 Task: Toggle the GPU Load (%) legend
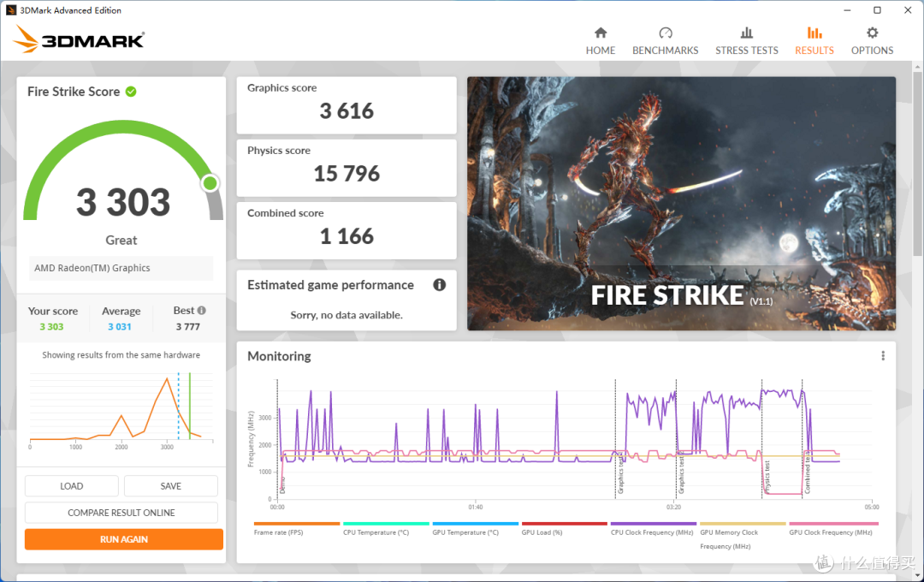(x=564, y=528)
